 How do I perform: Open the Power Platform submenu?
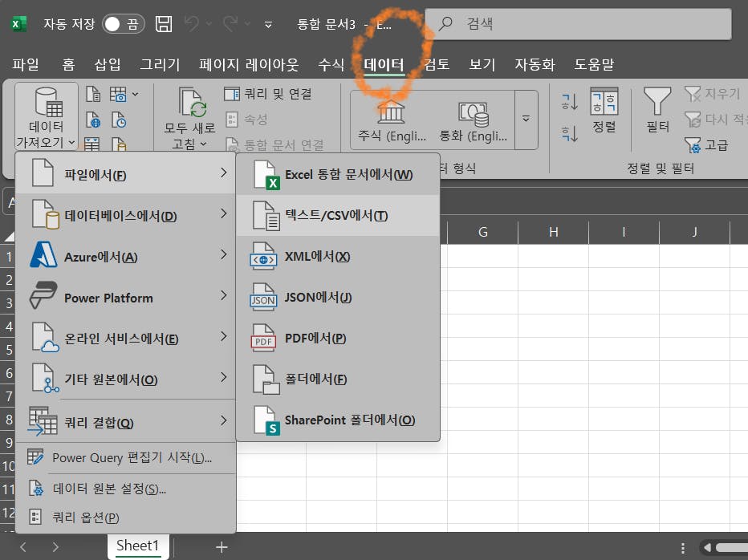(x=126, y=297)
